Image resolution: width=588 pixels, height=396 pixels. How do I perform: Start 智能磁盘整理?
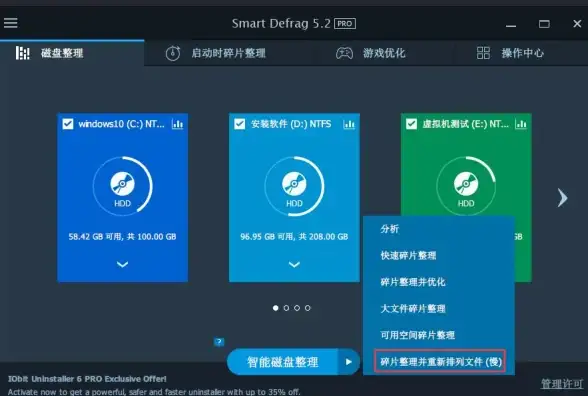coord(282,362)
